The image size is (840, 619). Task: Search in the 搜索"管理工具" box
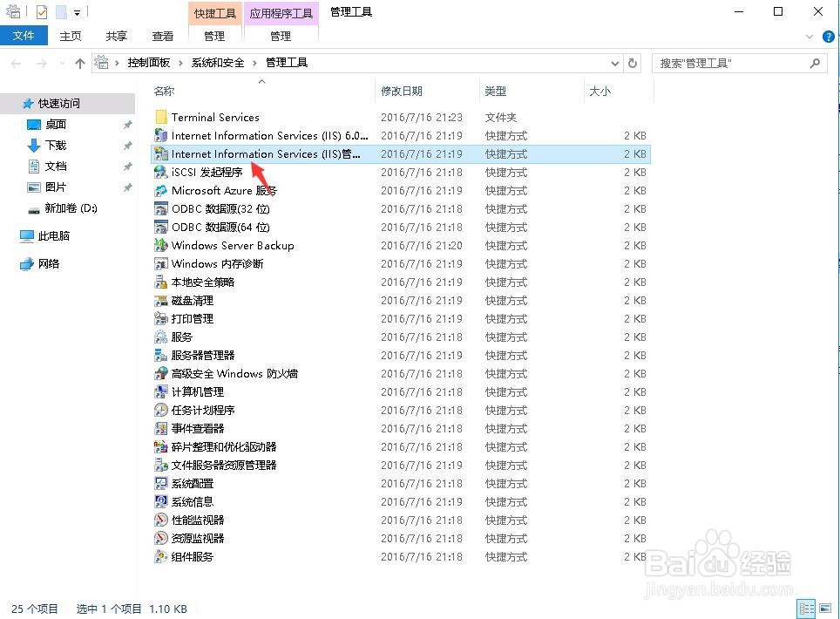(x=740, y=64)
